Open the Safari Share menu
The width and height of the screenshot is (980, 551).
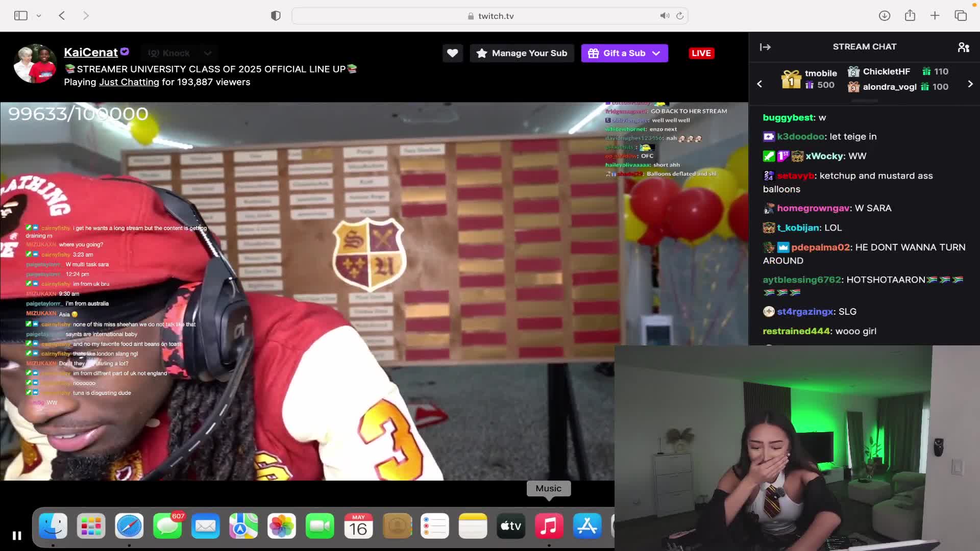tap(910, 15)
